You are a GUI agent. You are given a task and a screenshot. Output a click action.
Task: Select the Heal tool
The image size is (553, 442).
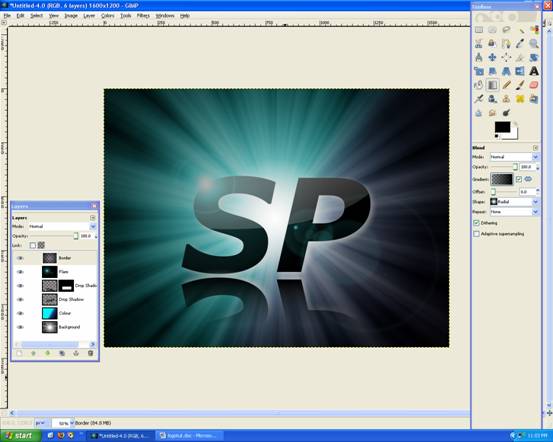[520, 99]
